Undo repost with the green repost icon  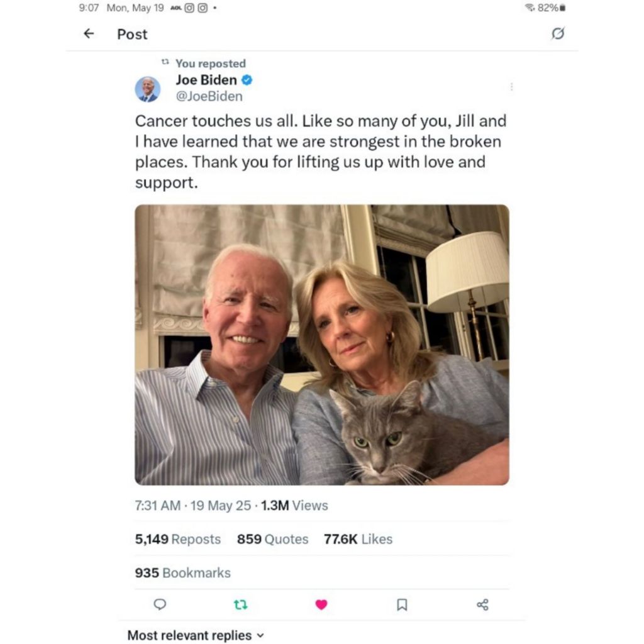click(240, 604)
